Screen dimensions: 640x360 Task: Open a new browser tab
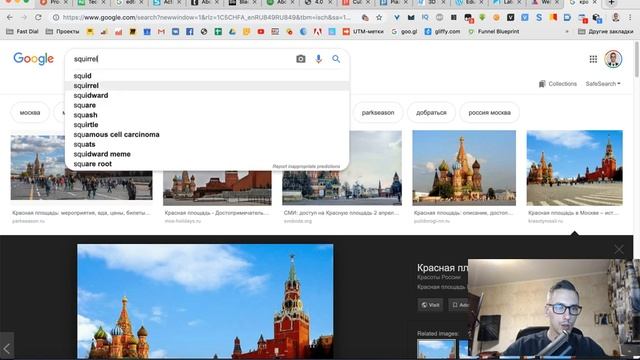[611, 2]
